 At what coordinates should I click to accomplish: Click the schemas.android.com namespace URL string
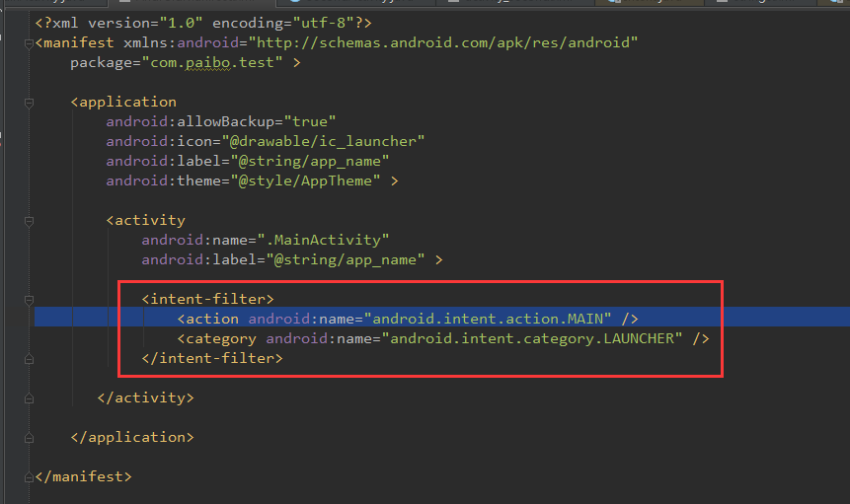pos(442,42)
